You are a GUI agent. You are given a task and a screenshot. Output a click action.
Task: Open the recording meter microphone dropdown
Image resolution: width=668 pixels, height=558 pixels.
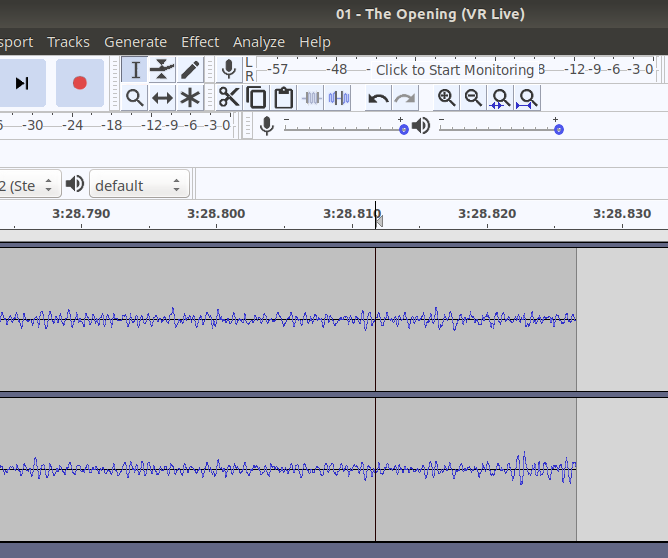click(x=229, y=69)
